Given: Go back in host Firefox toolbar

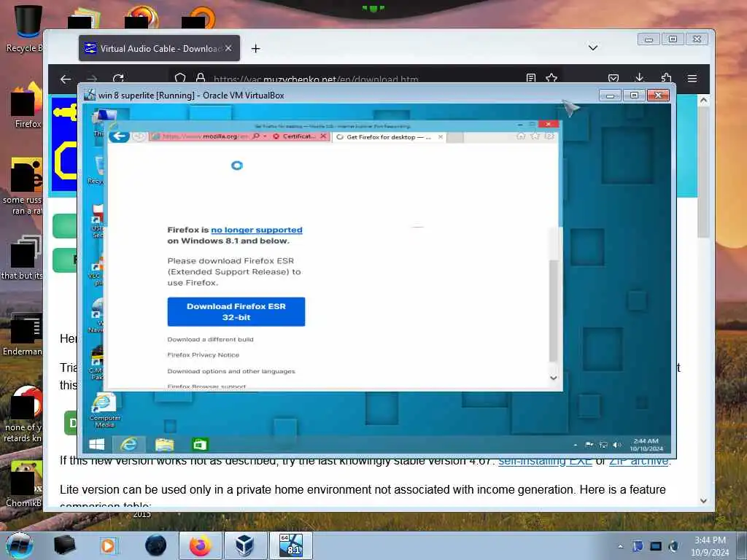Looking at the screenshot, I should click(66, 79).
